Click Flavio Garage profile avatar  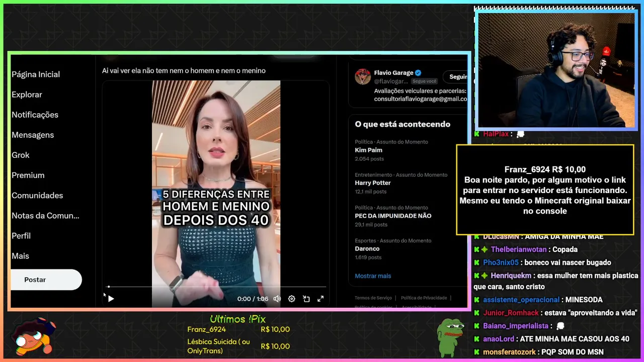pos(363,77)
